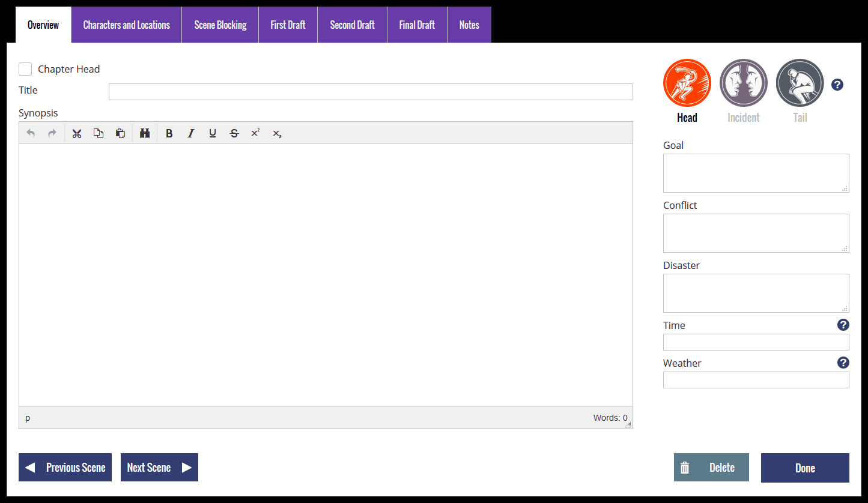Toggle strikethrough formatting
Viewport: 868px width, 503px height.
234,133
